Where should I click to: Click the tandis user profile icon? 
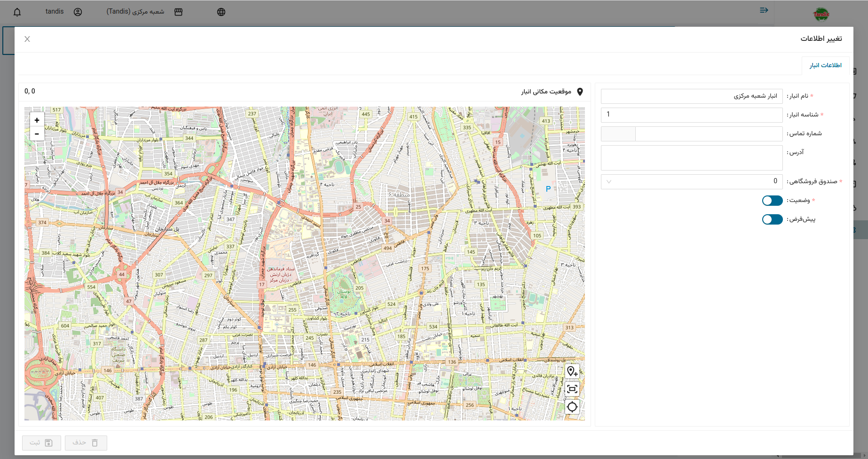point(78,12)
